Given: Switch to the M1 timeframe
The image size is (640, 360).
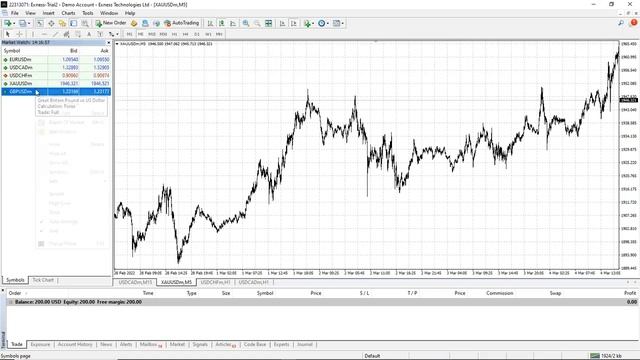Looking at the screenshot, I should click(129, 34).
